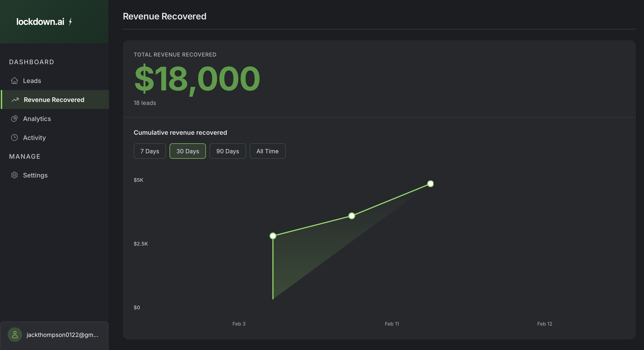Click the lightning bolt beside lockdown.ai

coord(70,21)
